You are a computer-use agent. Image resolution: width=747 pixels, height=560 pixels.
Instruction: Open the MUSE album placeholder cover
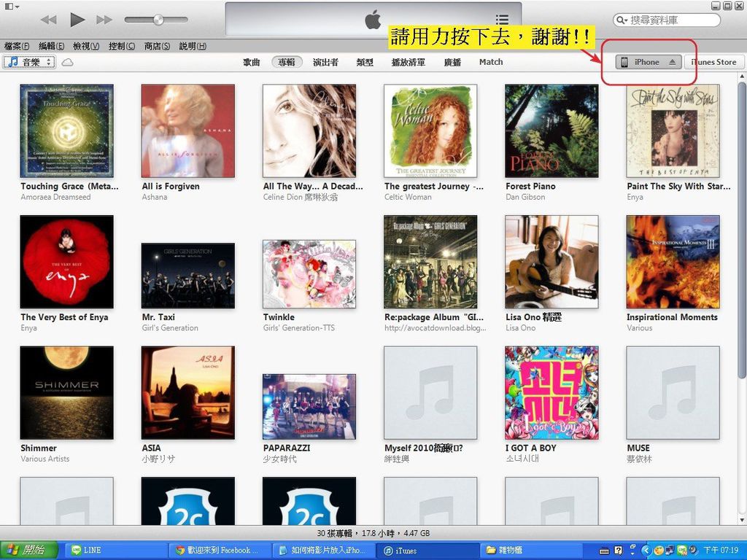[673, 393]
